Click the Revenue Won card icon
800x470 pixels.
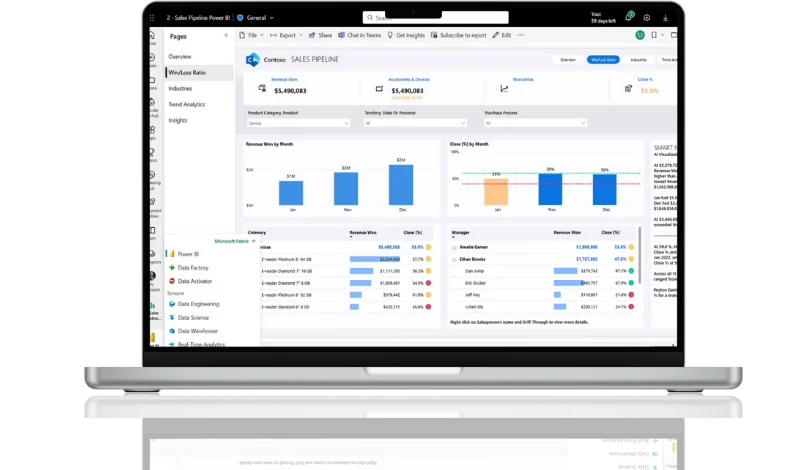point(262,88)
